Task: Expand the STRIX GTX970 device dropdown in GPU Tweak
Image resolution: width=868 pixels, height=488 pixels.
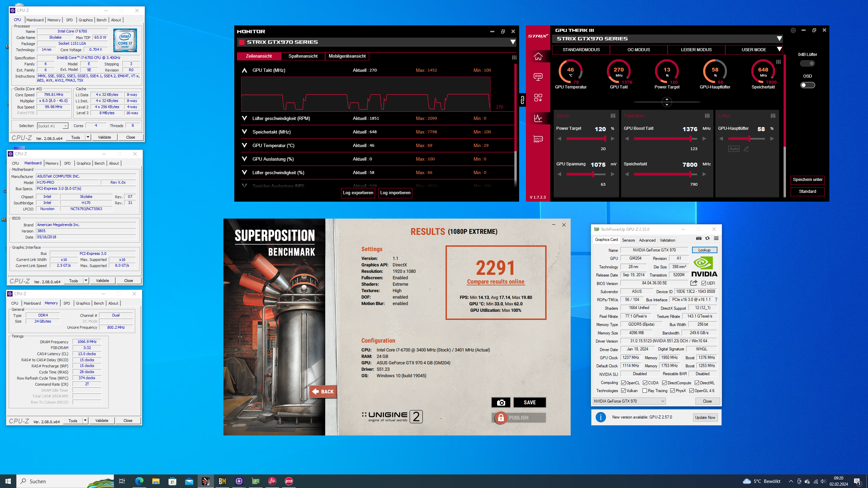Action: coord(779,39)
